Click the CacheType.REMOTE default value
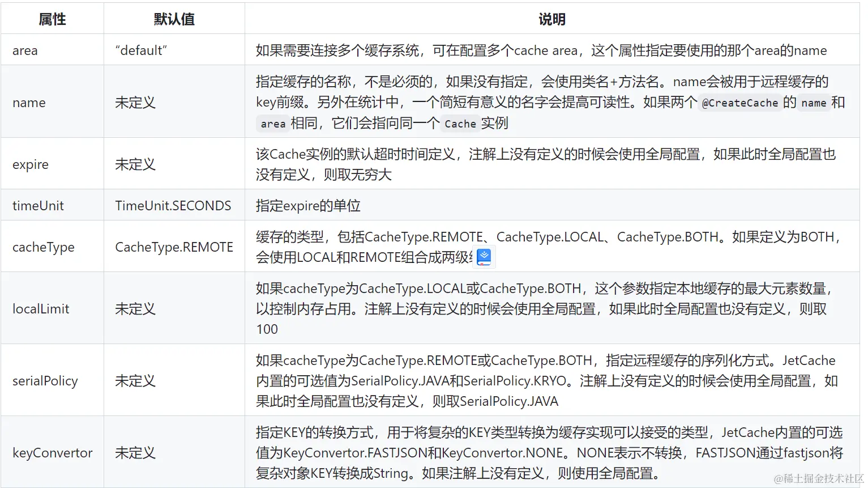The width and height of the screenshot is (868, 488). point(174,247)
